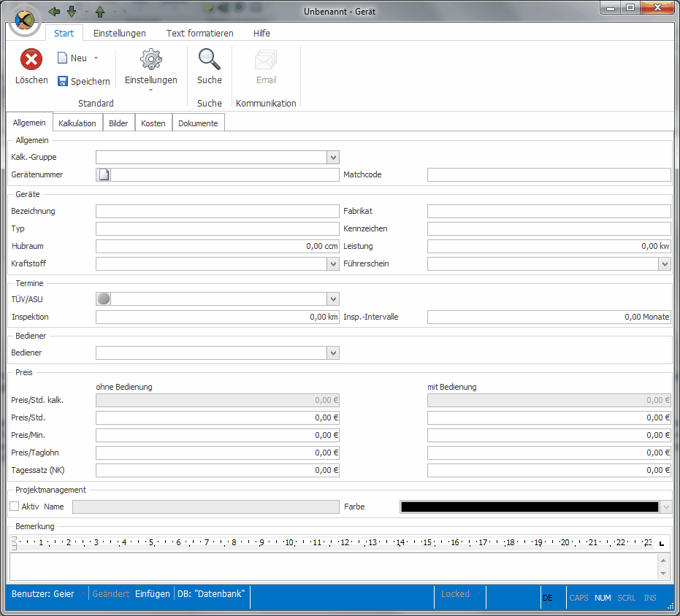Save using the Speichern floppy icon
Image resolution: width=680 pixels, height=616 pixels.
point(63,81)
